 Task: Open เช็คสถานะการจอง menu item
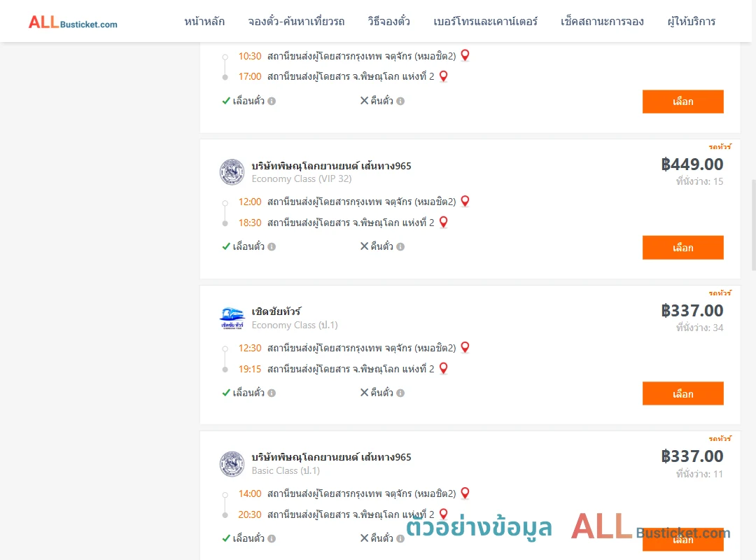pos(602,21)
